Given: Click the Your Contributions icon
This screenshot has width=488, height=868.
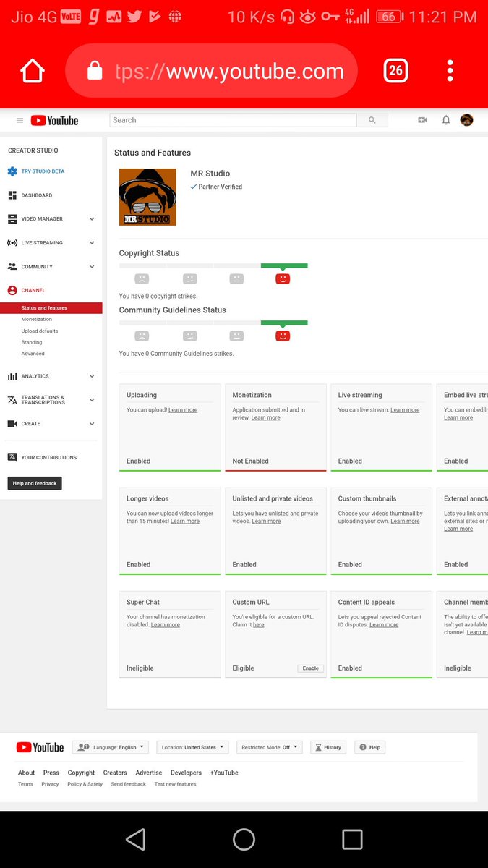Looking at the screenshot, I should [x=12, y=457].
